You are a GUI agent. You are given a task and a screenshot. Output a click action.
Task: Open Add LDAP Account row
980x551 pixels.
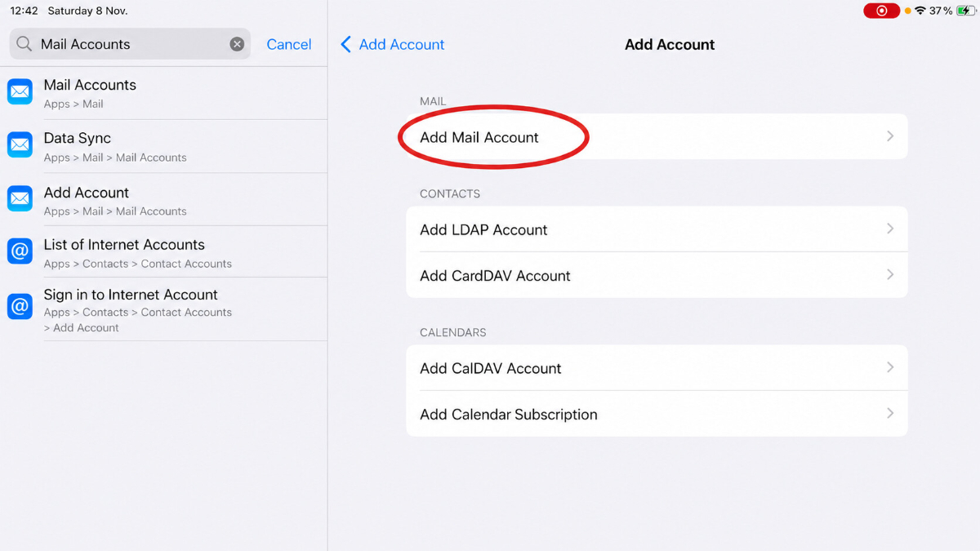click(x=657, y=229)
